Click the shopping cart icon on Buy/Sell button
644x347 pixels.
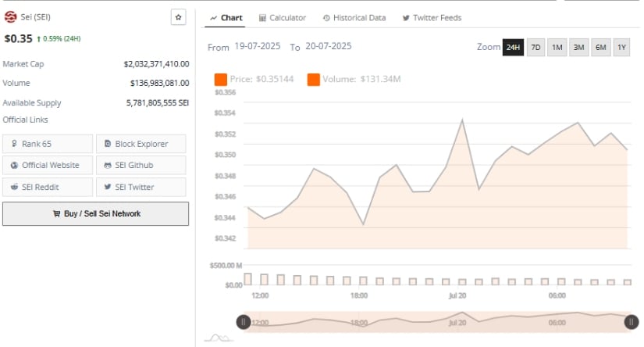[56, 213]
